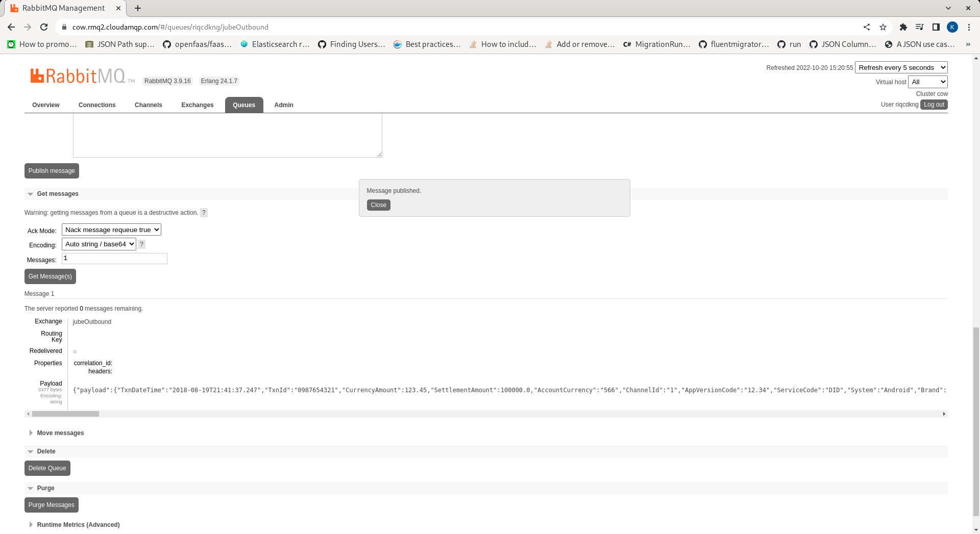This screenshot has height=534, width=980.
Task: Open 'Best practices...' bookmark
Action: pos(427,44)
